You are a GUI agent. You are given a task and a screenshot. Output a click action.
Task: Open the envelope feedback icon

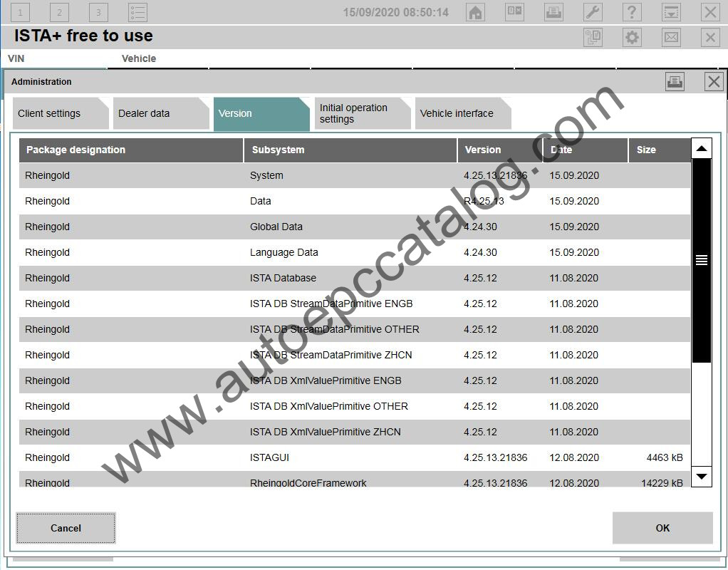click(671, 37)
